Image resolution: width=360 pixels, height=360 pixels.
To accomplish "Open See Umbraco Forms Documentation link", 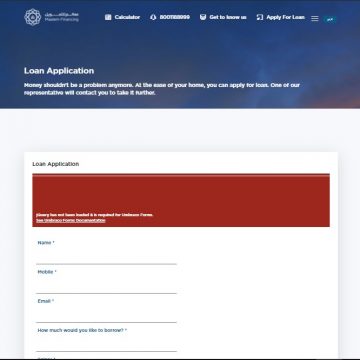I will pos(71,220).
